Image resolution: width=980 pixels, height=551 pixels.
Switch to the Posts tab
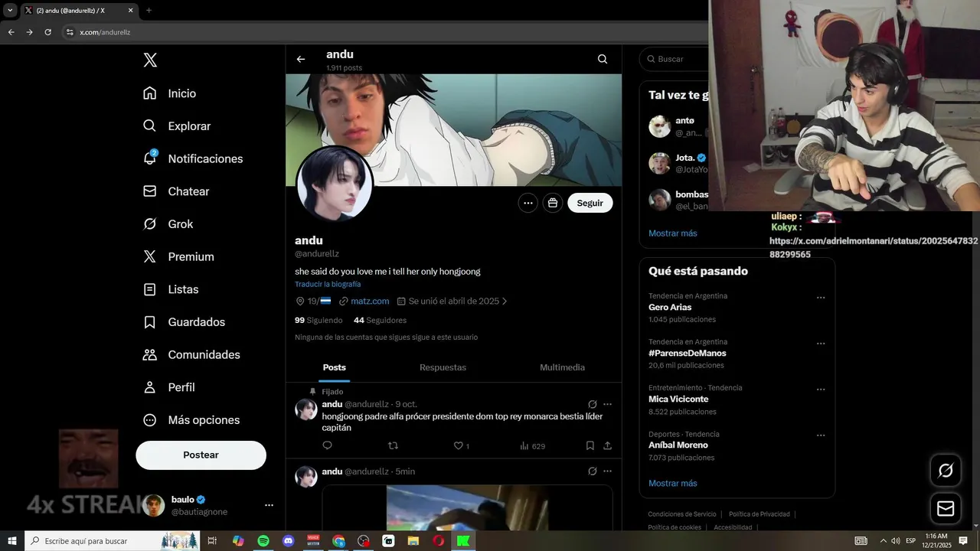(335, 367)
